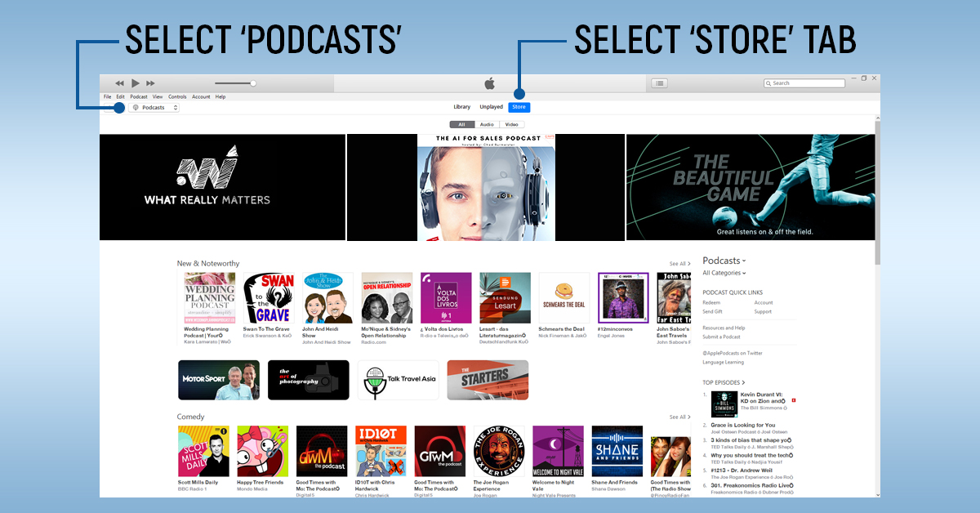The height and width of the screenshot is (513, 980).
Task: Click the rewind playback button
Action: (119, 83)
